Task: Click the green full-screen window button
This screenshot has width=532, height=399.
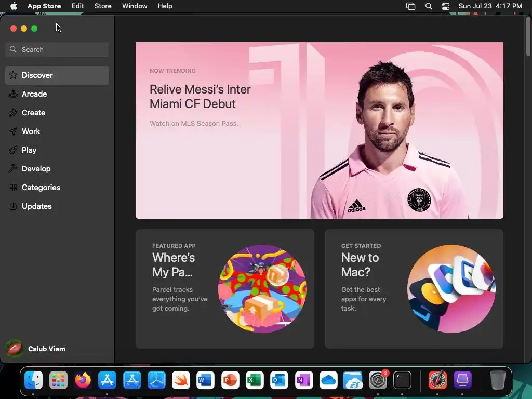Action: click(x=34, y=29)
